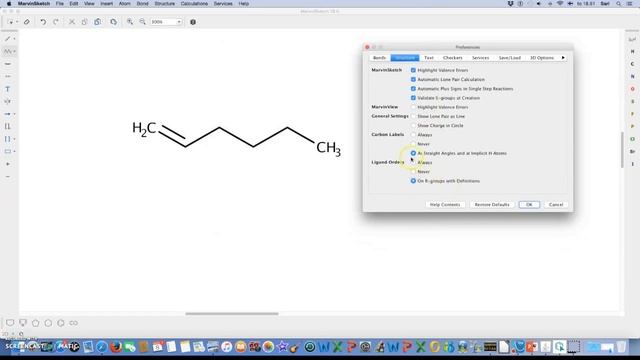Select the Text tool in left toolbar
This screenshot has height=360, width=640.
coord(7,89)
